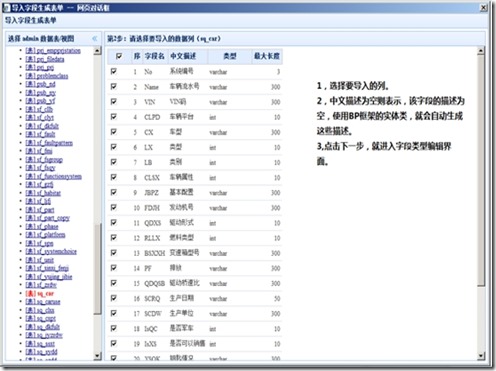496x371 pixels.
Task: Uncheck the IsQC field row checkbox
Action: click(114, 328)
